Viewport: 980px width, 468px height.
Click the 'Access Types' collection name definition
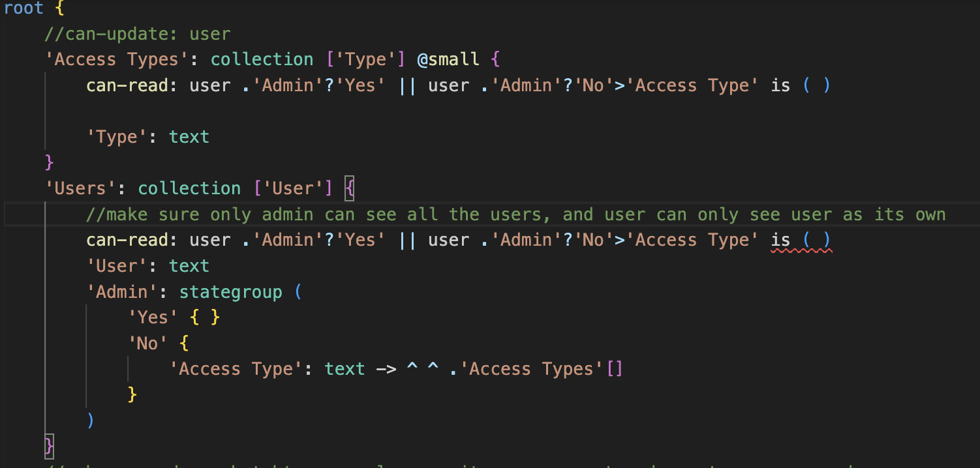[x=116, y=59]
